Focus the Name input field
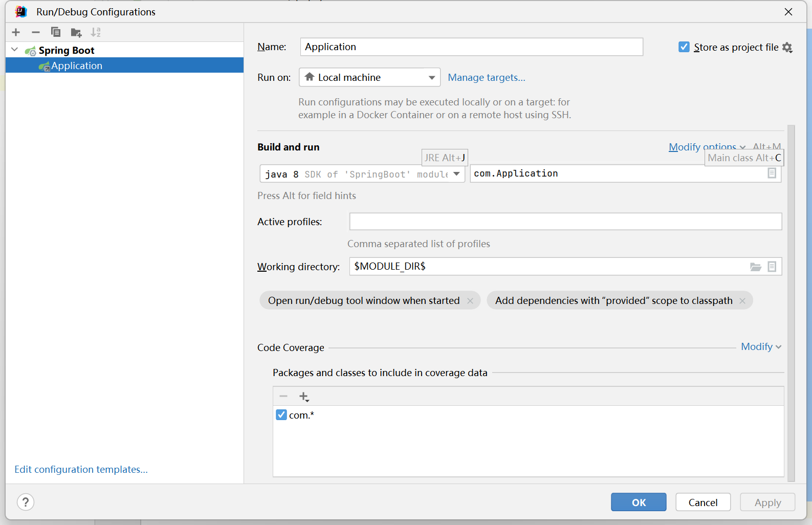The image size is (812, 525). pos(471,47)
